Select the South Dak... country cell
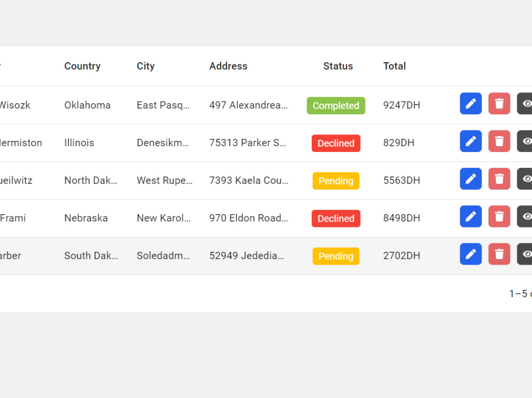532x398 pixels. coord(92,256)
